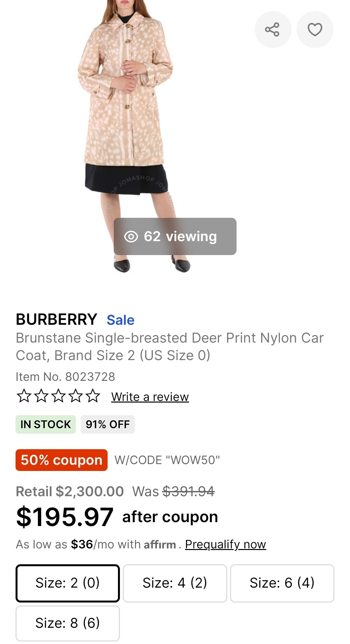Tap the share icon
Viewport: 350px width, 644px height.
coord(273,29)
